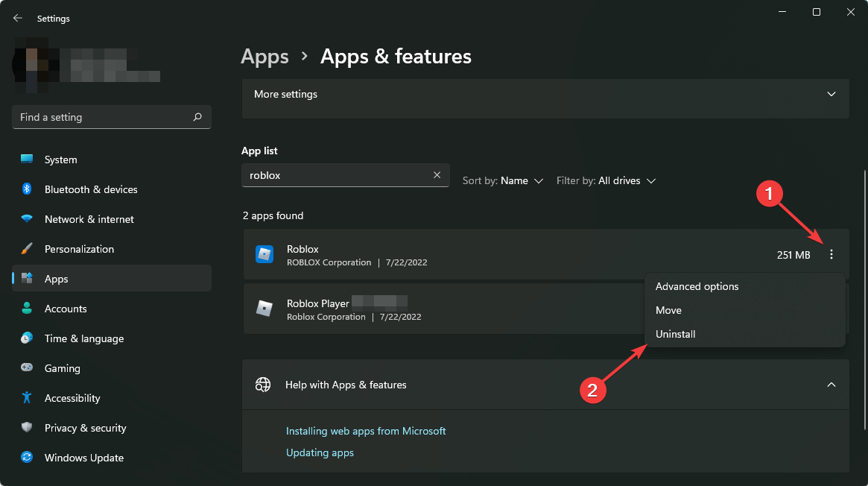Click the Gaming controller icon
The height and width of the screenshot is (486, 868).
coord(27,367)
